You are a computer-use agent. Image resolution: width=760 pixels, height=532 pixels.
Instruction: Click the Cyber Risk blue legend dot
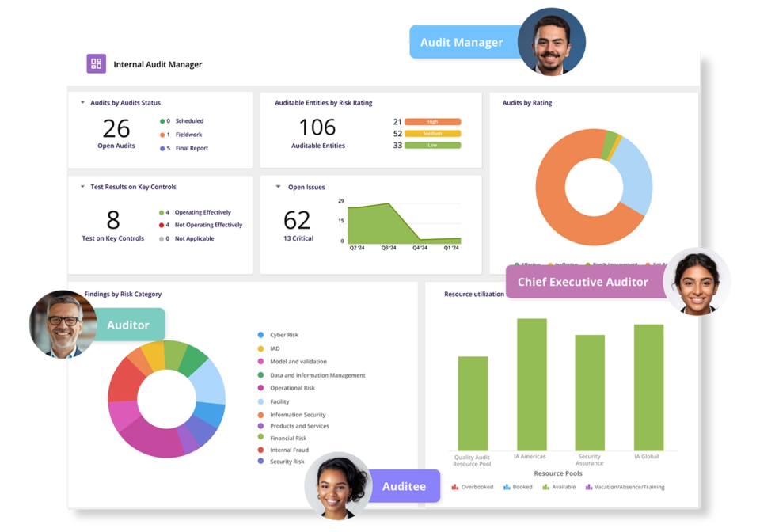[x=260, y=335]
